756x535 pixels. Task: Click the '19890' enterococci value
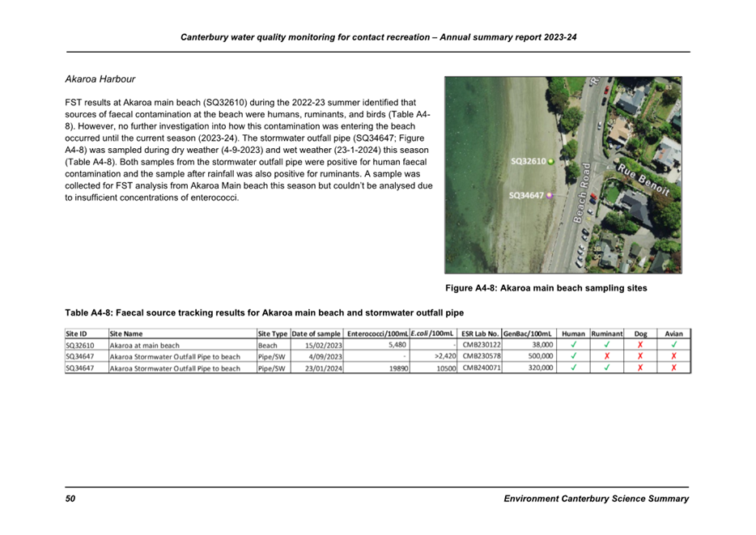click(x=399, y=368)
